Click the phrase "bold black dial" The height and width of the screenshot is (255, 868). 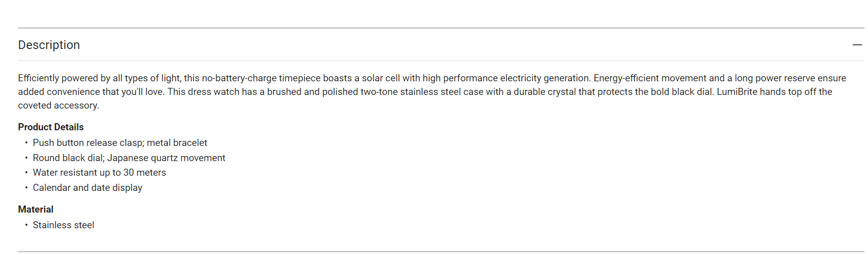682,92
